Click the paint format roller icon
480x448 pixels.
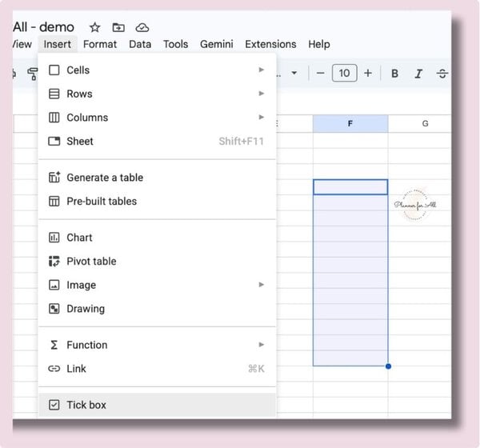click(33, 74)
